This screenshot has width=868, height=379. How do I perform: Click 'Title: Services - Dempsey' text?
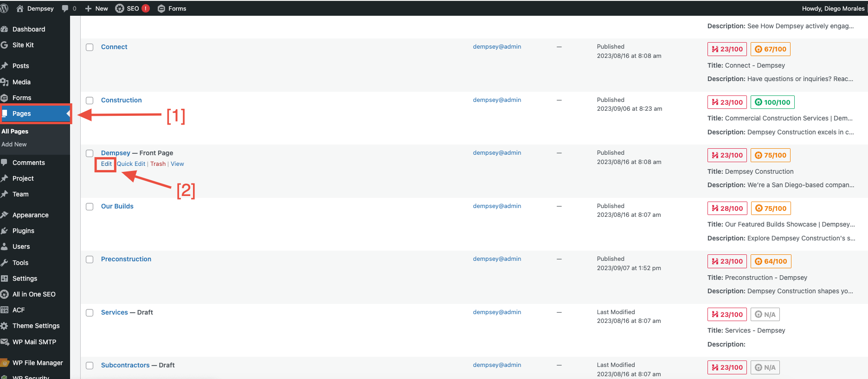point(746,330)
